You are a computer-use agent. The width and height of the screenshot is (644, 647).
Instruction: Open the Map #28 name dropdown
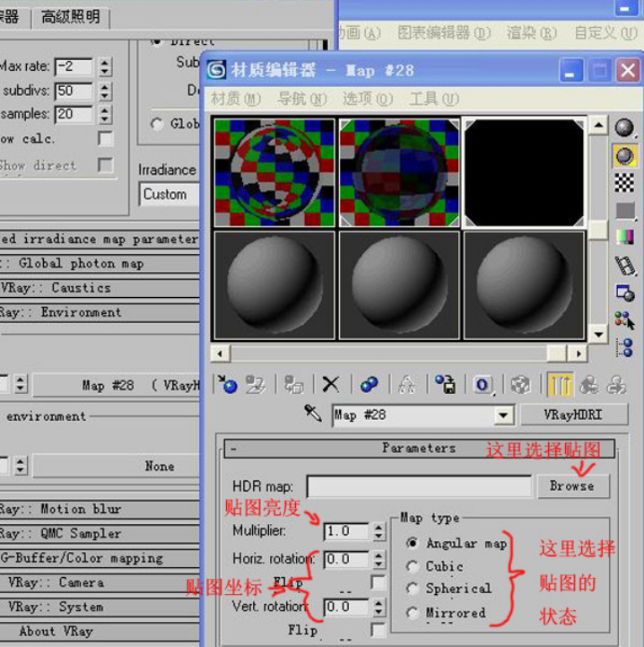pos(504,415)
